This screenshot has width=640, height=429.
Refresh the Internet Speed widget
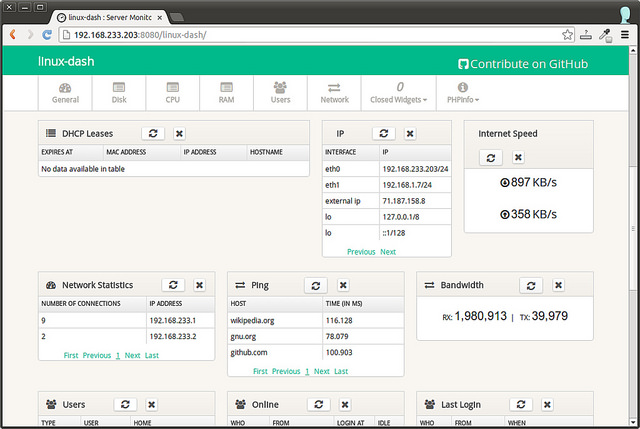coord(490,157)
